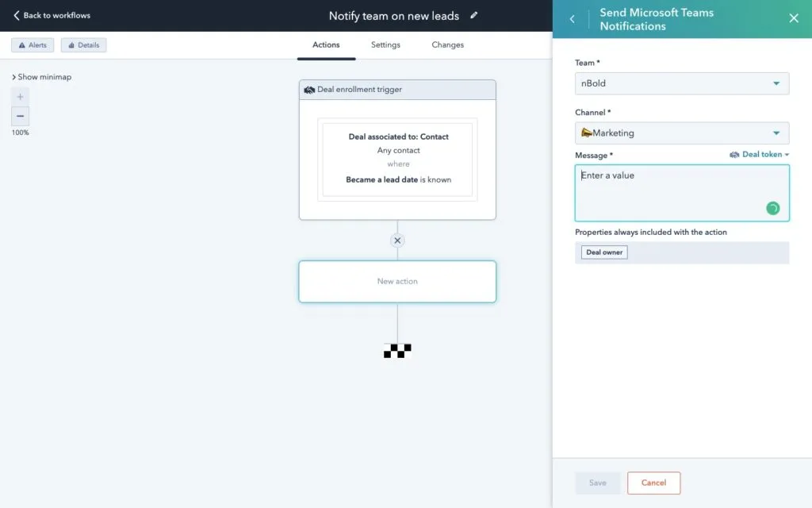Zoom in with the plus button
Screen dimensions: 812x508
(x=20, y=96)
